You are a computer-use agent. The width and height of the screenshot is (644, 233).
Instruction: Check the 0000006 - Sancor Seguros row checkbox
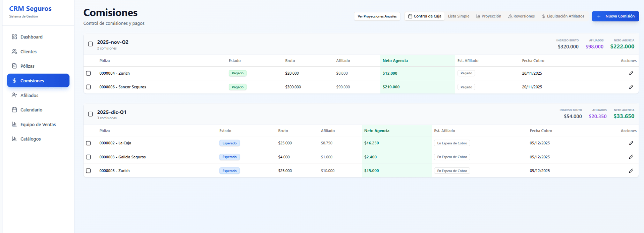pyautogui.click(x=88, y=87)
